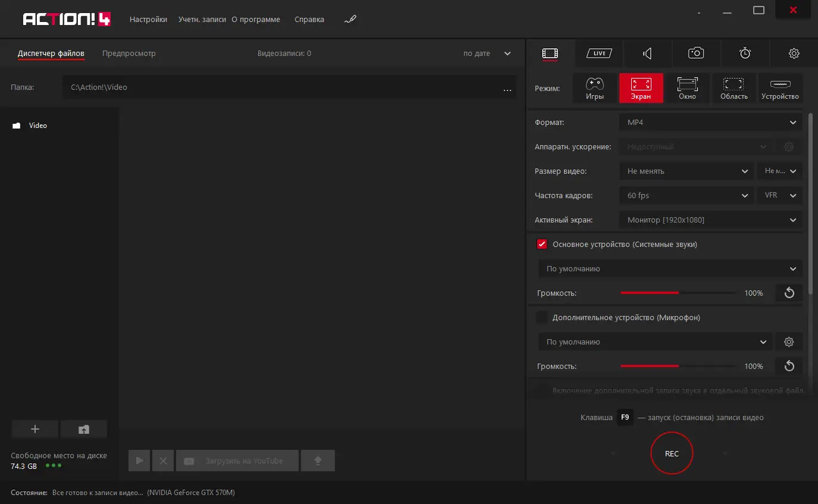The image size is (818, 504).
Task: Click the status text 'Все готово к записи видео...'
Action: coord(98,493)
